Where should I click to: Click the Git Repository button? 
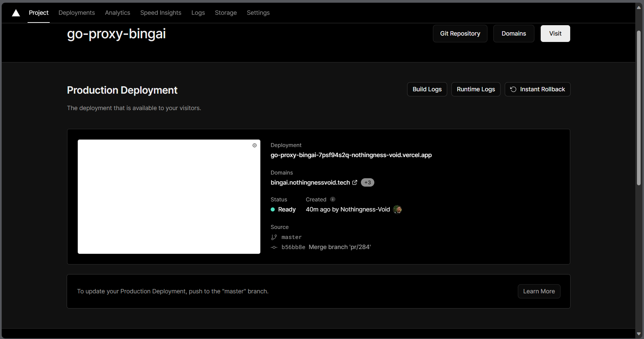pos(460,34)
